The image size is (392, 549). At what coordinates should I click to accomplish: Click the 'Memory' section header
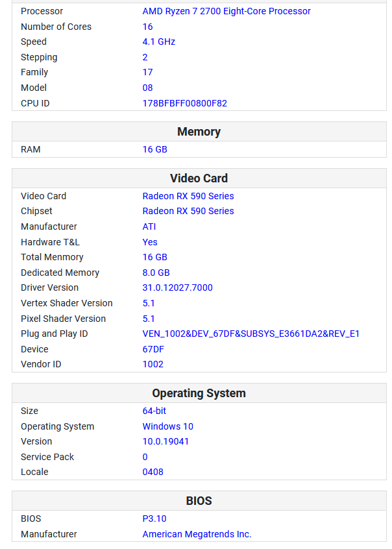[x=199, y=132]
